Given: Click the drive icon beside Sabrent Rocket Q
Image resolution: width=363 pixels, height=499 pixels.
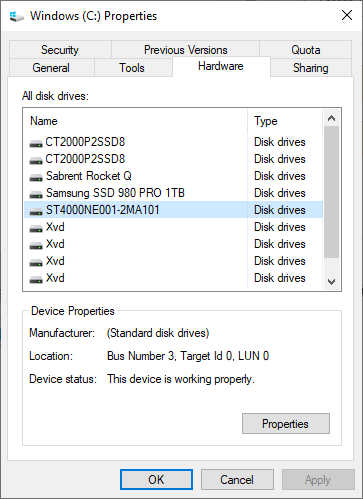Looking at the screenshot, I should pos(36,177).
